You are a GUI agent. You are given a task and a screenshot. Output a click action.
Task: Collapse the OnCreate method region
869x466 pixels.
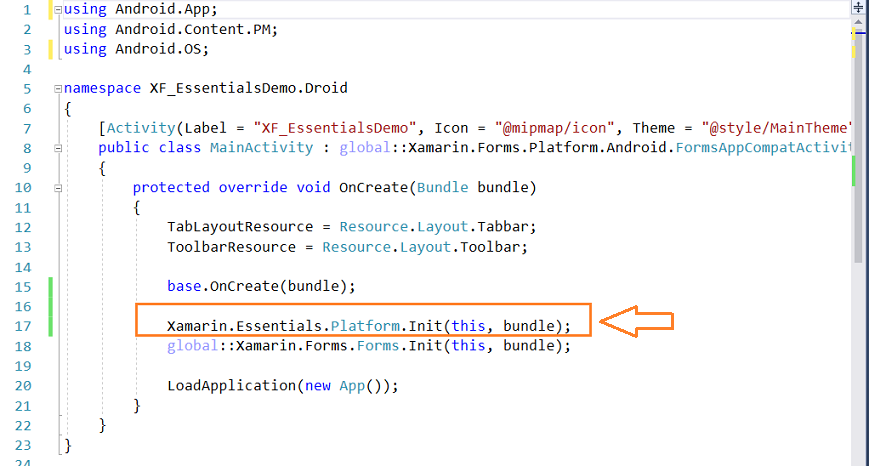click(x=58, y=188)
